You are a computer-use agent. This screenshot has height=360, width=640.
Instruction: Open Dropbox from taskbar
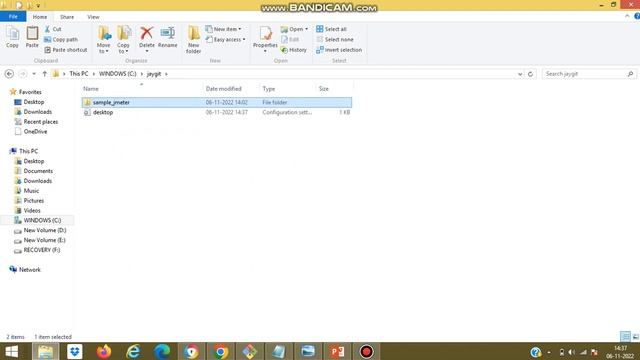pos(75,351)
